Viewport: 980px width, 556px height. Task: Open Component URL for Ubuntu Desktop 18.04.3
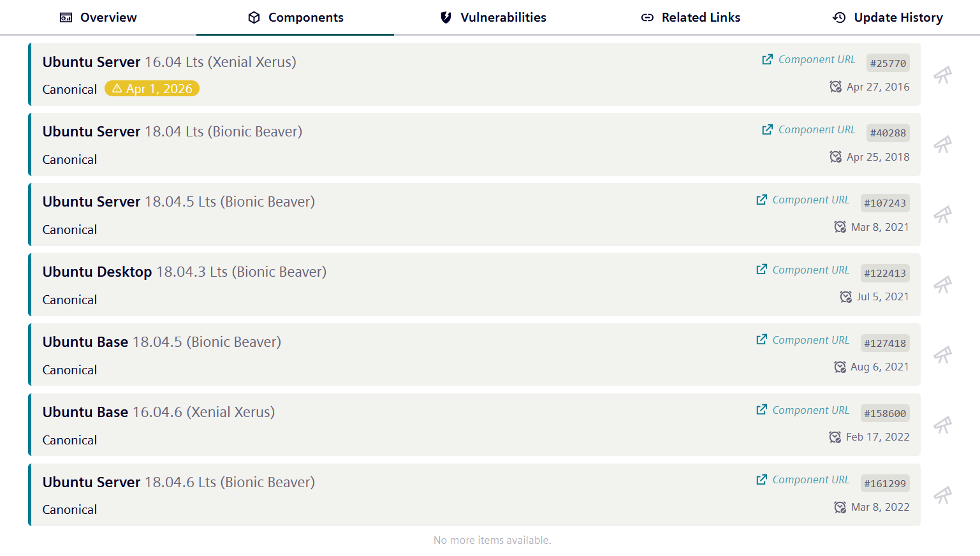[810, 270]
